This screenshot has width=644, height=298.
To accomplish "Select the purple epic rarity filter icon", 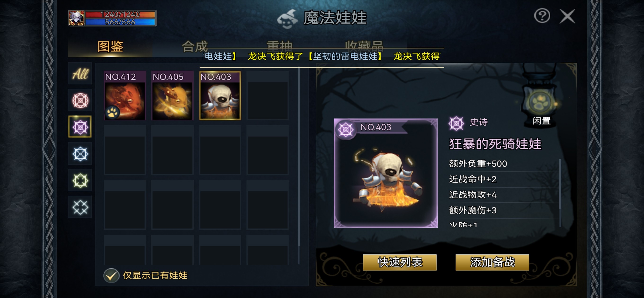I will (80, 127).
